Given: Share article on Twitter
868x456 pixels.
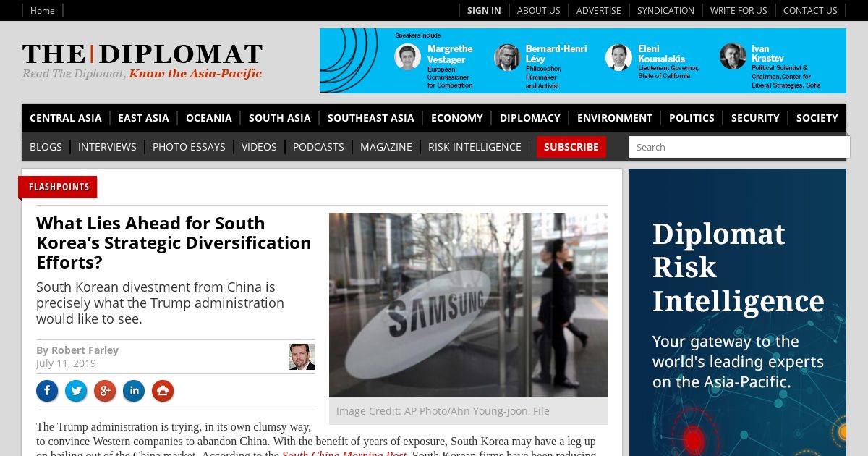Looking at the screenshot, I should pos(76,392).
